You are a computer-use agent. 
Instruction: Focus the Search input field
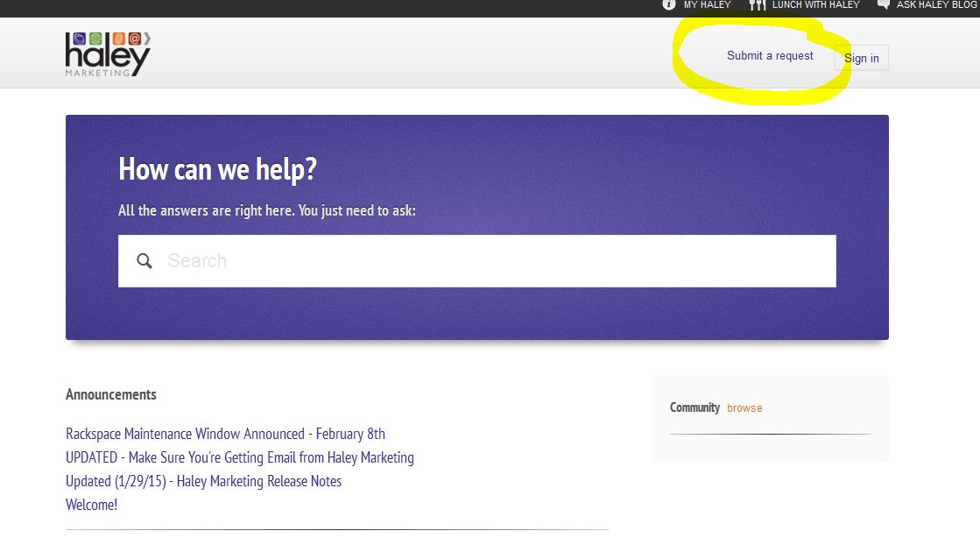click(477, 261)
